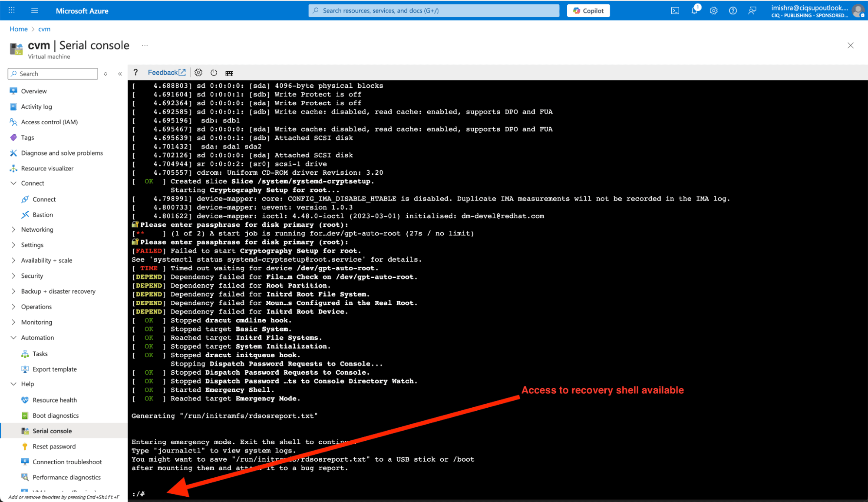Open the Activity log menu item
This screenshot has width=868, height=502.
tap(36, 106)
